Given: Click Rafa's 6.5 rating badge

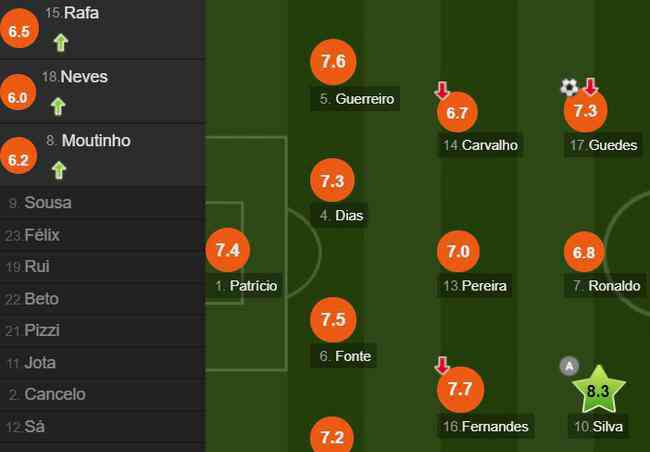Looking at the screenshot, I should [19, 29].
